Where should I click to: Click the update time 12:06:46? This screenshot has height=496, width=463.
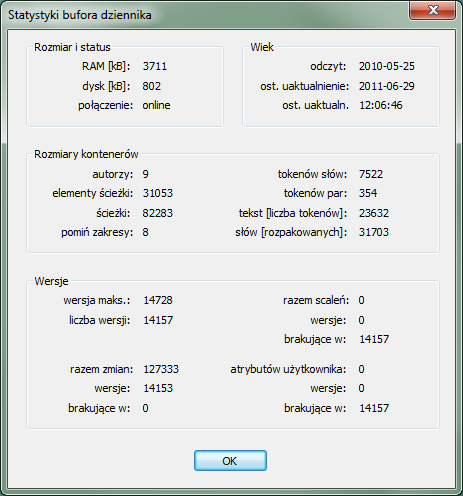[381, 105]
